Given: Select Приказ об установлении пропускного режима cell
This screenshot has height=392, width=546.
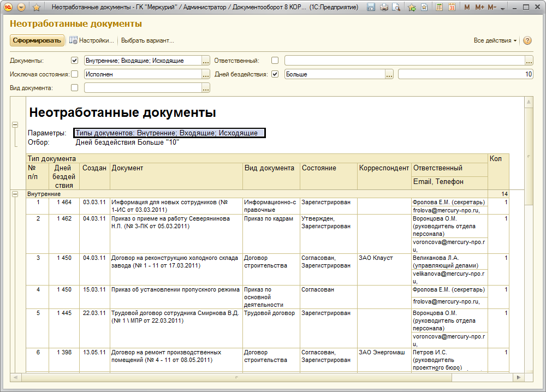Looking at the screenshot, I should click(176, 297).
